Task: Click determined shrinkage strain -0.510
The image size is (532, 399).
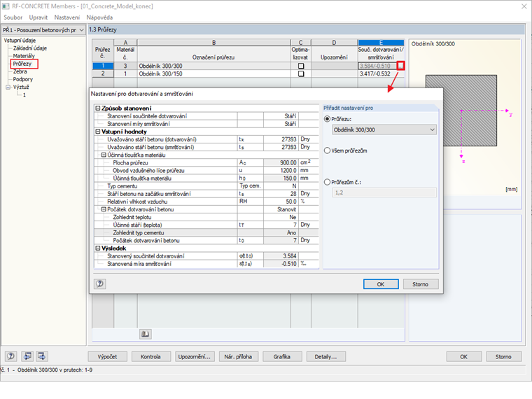Action: pyautogui.click(x=281, y=264)
